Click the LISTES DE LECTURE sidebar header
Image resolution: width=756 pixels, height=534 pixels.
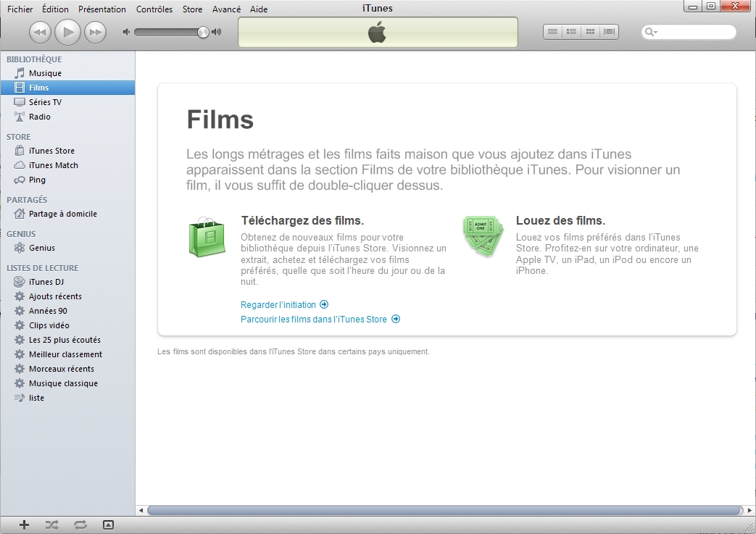coord(43,268)
